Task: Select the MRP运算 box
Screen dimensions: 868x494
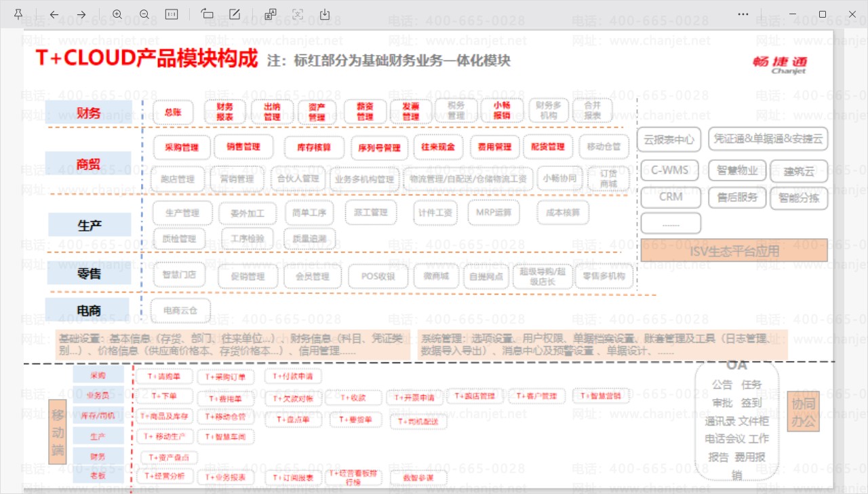Action: pos(494,213)
